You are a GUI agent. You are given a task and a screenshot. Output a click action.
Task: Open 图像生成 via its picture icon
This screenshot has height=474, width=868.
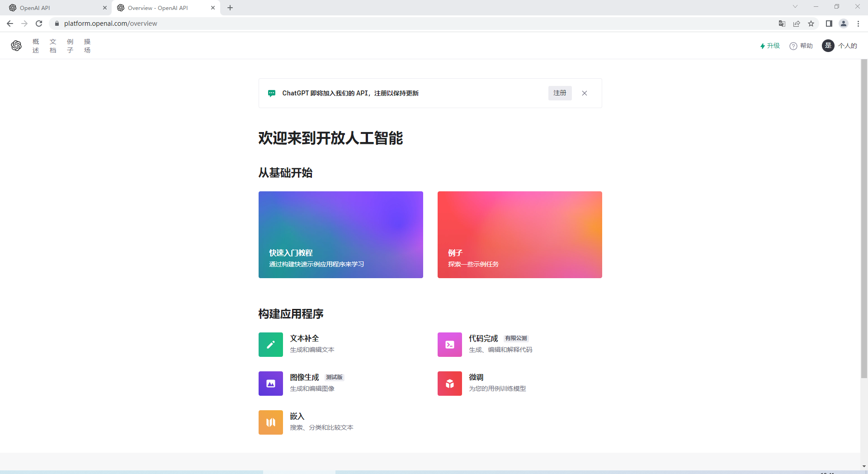click(x=270, y=383)
